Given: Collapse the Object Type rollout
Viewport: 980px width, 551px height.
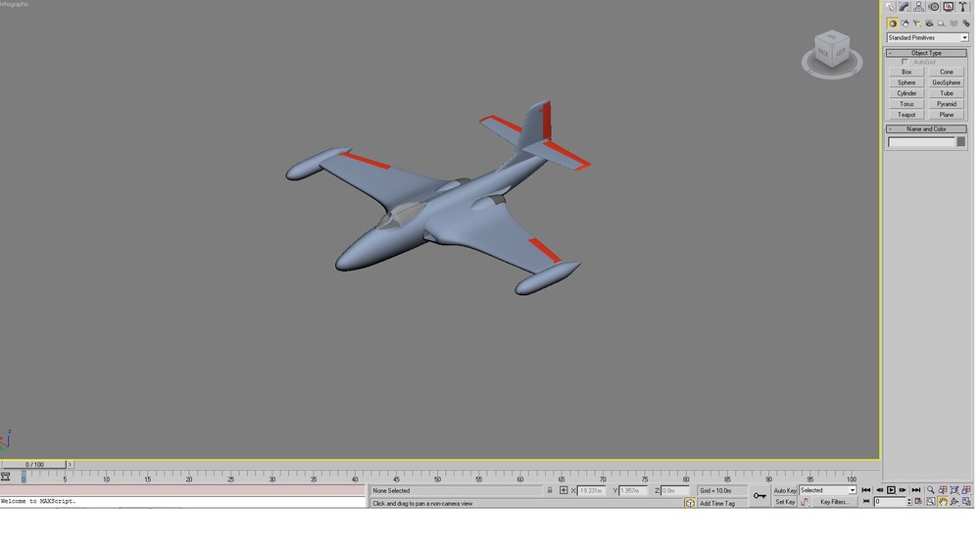Looking at the screenshot, I should pyautogui.click(x=926, y=53).
